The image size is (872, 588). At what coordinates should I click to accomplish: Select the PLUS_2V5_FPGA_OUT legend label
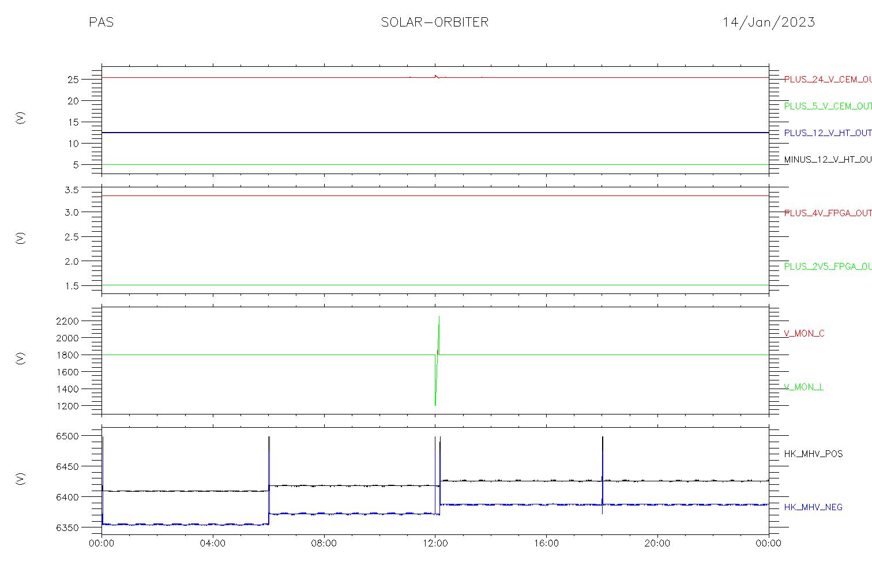point(828,266)
